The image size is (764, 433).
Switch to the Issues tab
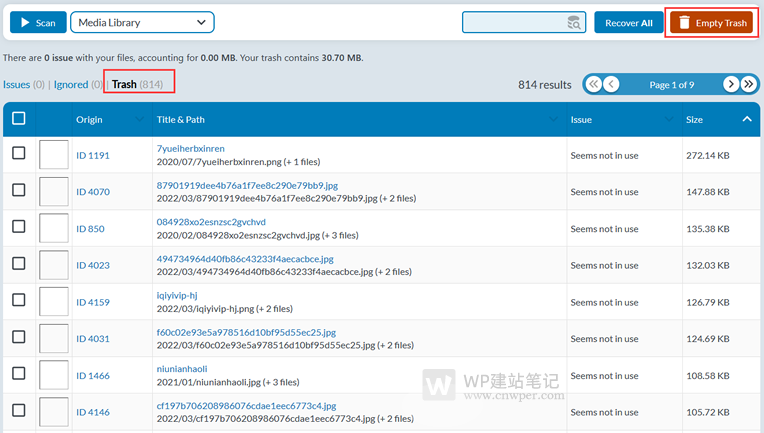click(x=17, y=85)
